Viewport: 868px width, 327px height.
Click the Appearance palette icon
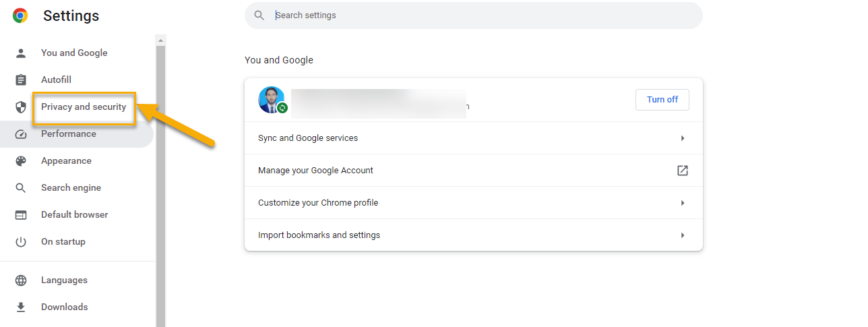tap(21, 160)
